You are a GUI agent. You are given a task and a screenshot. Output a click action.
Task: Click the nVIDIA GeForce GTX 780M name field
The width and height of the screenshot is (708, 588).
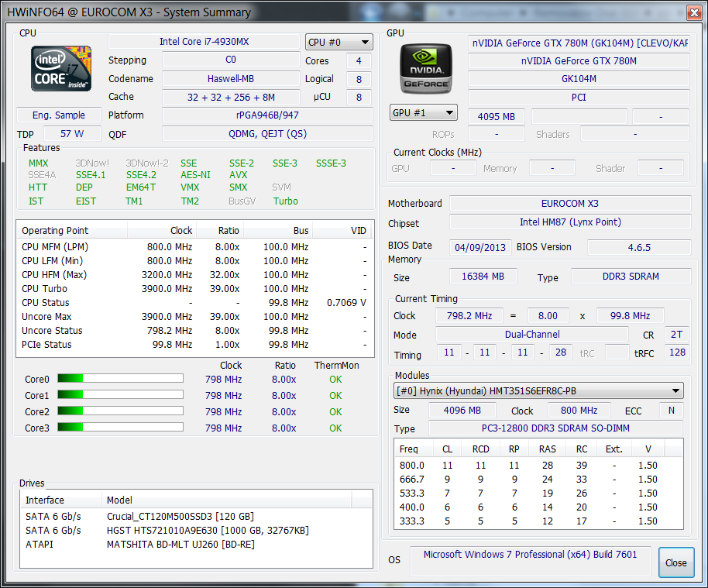579,60
